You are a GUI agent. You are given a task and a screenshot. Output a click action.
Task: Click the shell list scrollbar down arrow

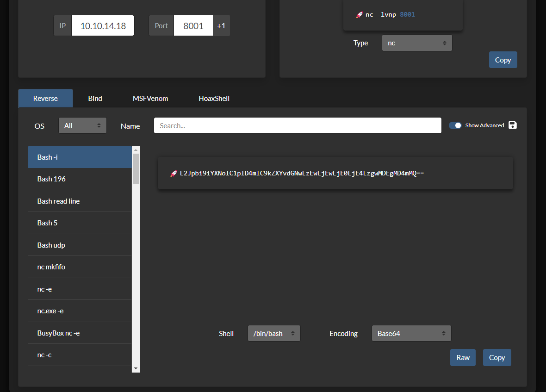pyautogui.click(x=136, y=368)
